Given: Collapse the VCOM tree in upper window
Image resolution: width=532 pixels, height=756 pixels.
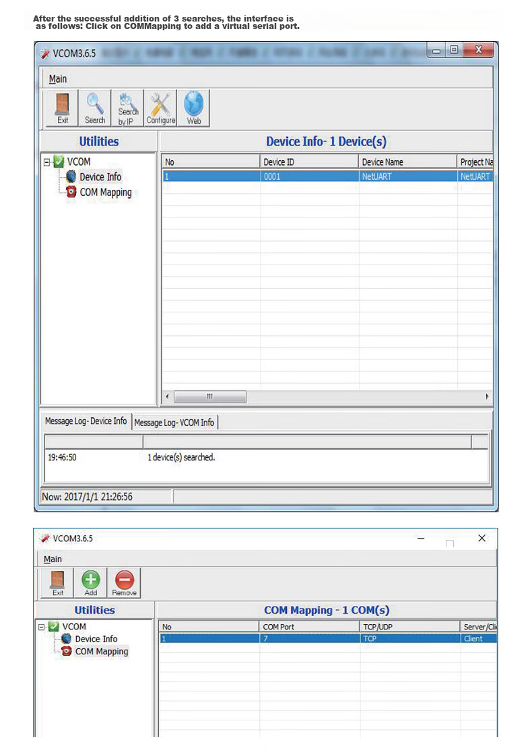Looking at the screenshot, I should pos(46,162).
